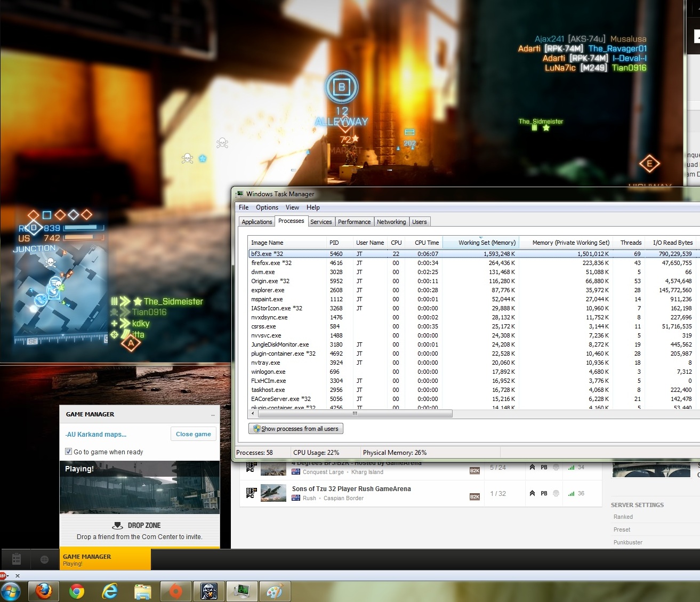Click the ping bars icon on Sons of Tzu row

pos(571,494)
